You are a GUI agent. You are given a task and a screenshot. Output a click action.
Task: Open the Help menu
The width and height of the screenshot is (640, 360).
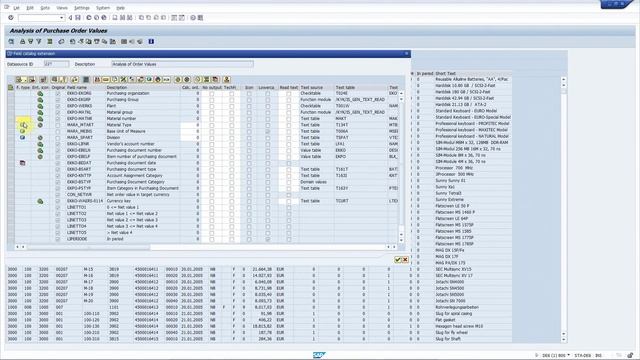pyautogui.click(x=120, y=8)
